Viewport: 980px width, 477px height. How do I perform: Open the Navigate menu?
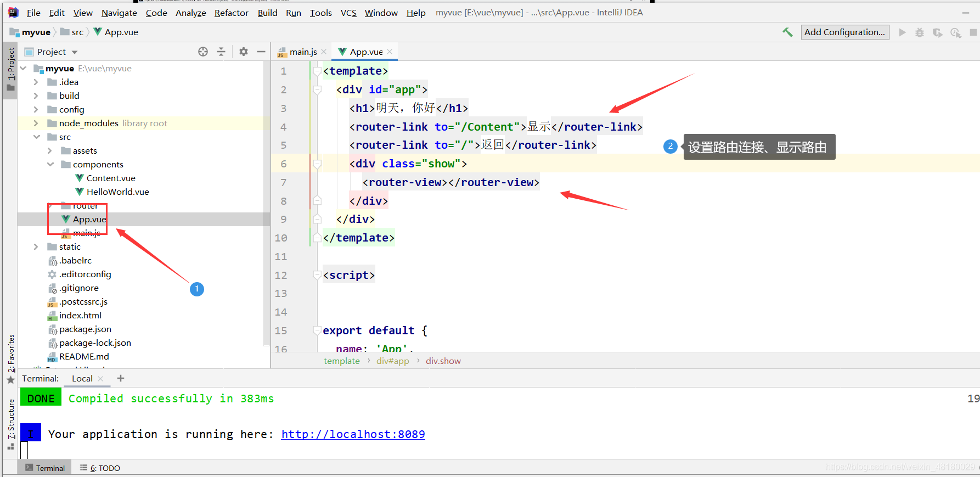[x=119, y=13]
